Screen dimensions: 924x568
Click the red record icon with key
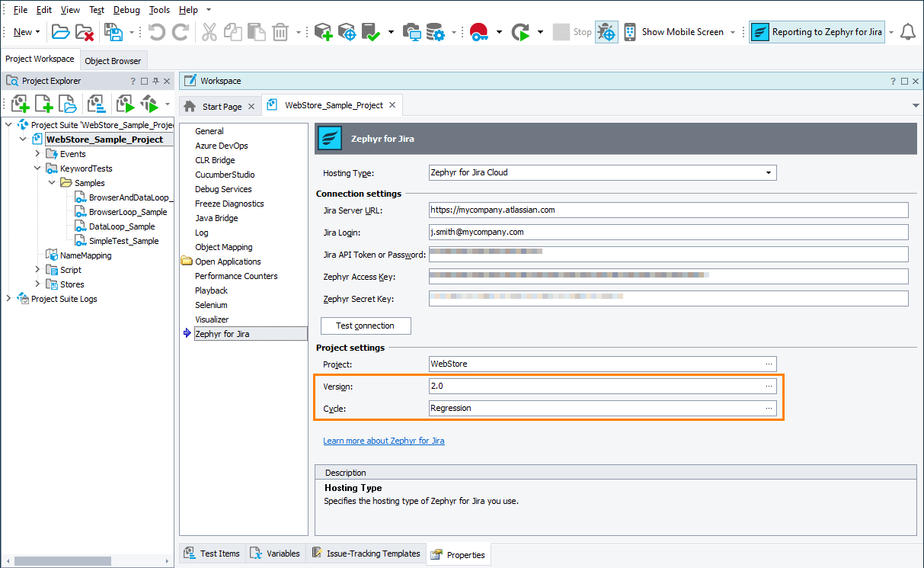tap(479, 32)
